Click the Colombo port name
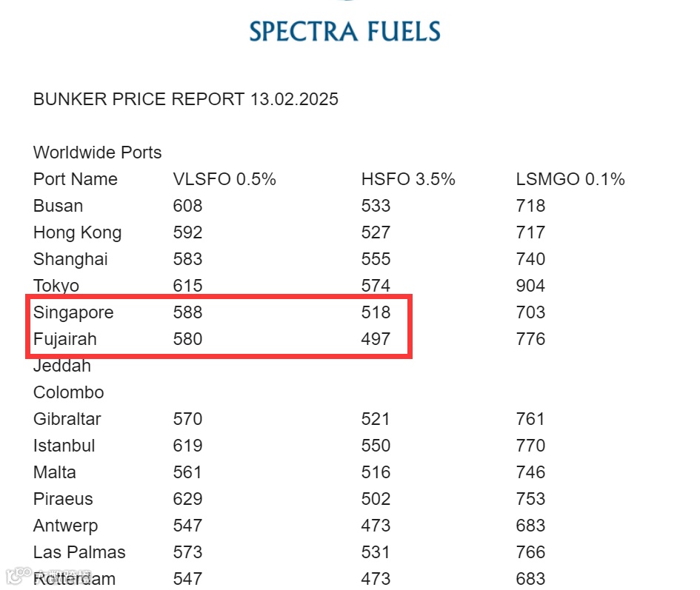 [x=69, y=392]
